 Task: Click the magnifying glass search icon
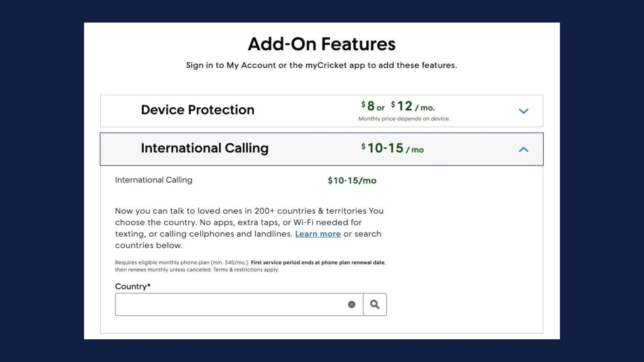(x=375, y=304)
